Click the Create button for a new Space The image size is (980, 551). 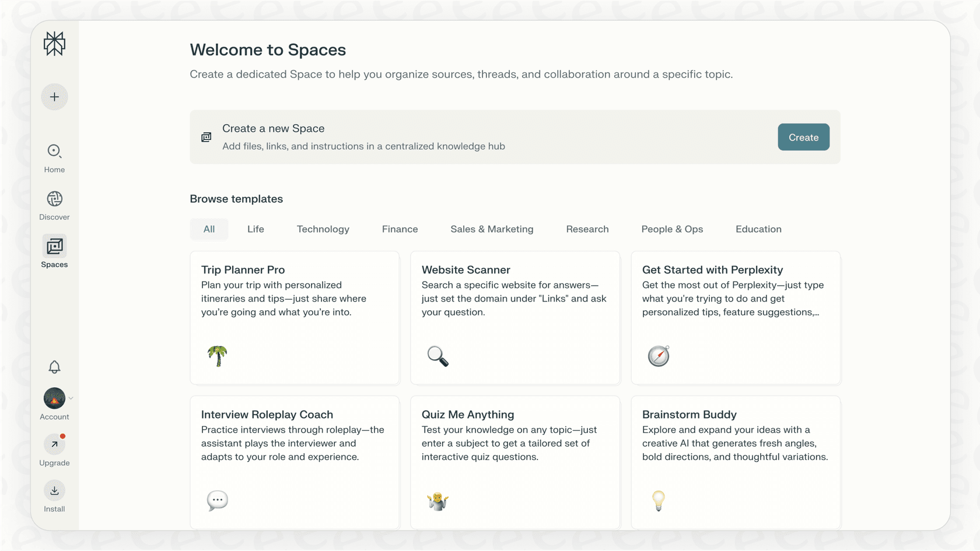[x=803, y=137]
